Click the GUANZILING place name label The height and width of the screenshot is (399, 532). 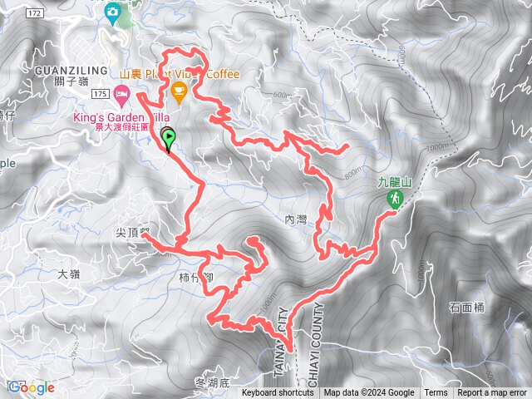coord(71,71)
